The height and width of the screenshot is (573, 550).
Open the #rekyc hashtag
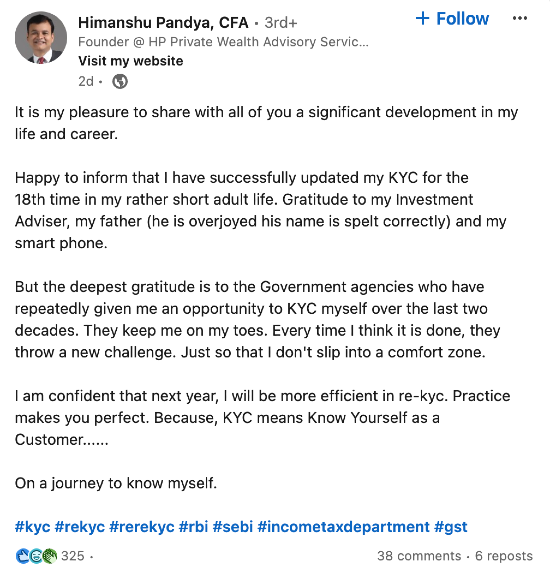tap(80, 527)
